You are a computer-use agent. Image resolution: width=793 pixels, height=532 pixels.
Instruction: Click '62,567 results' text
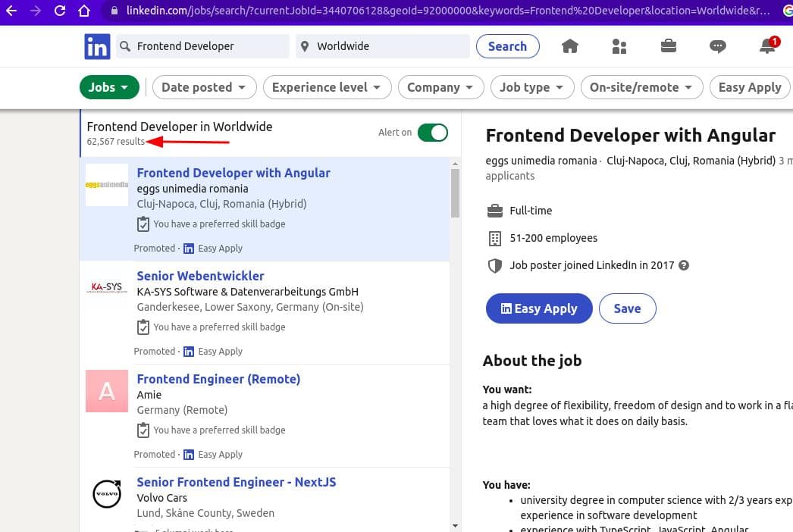116,142
